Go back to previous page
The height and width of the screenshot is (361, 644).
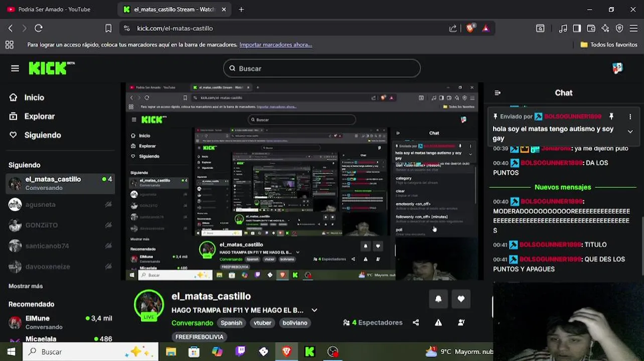11,29
